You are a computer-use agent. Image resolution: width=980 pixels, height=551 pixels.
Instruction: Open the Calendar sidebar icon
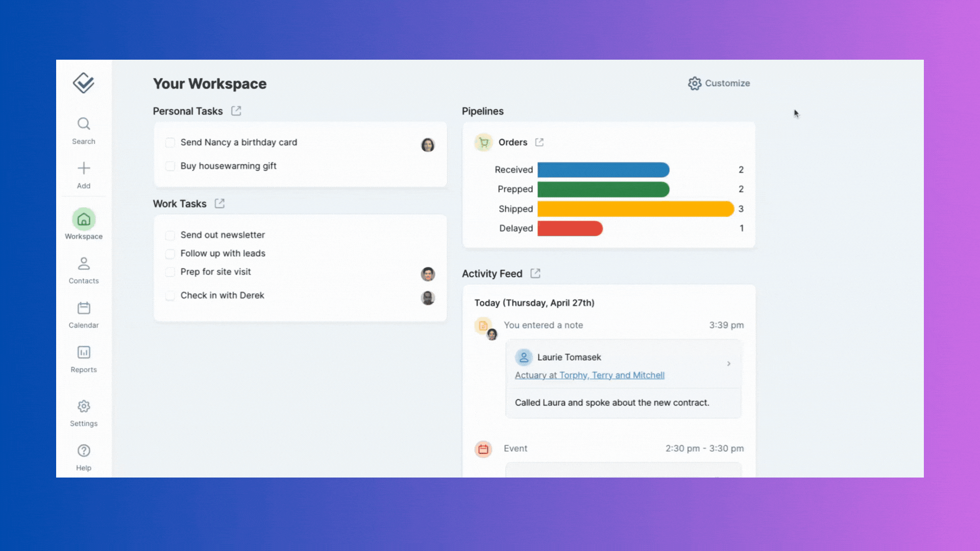[84, 308]
